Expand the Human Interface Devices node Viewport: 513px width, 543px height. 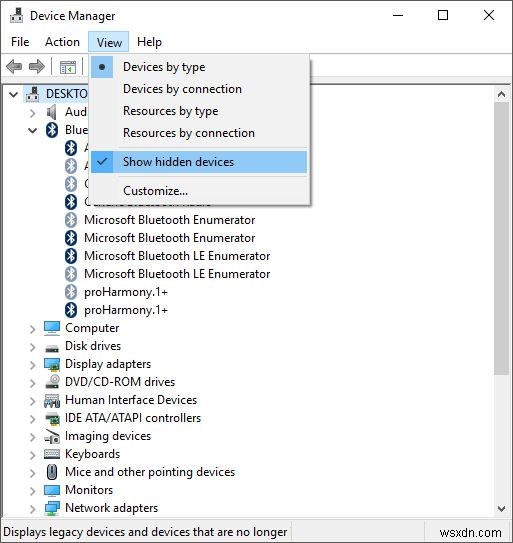tap(33, 401)
